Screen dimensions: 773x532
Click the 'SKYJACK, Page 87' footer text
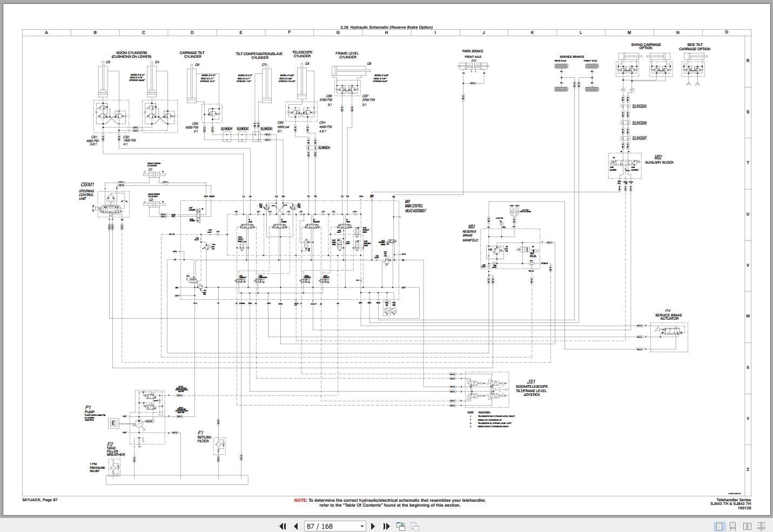(40, 500)
